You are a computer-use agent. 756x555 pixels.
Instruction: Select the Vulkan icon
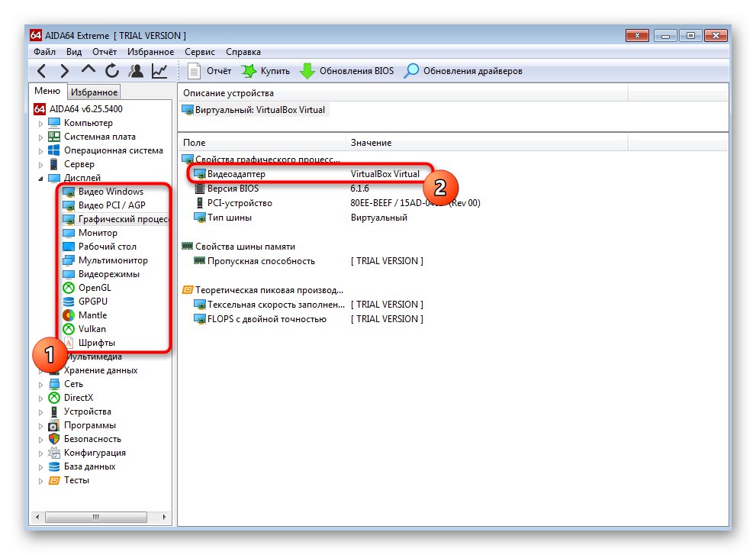[x=69, y=329]
